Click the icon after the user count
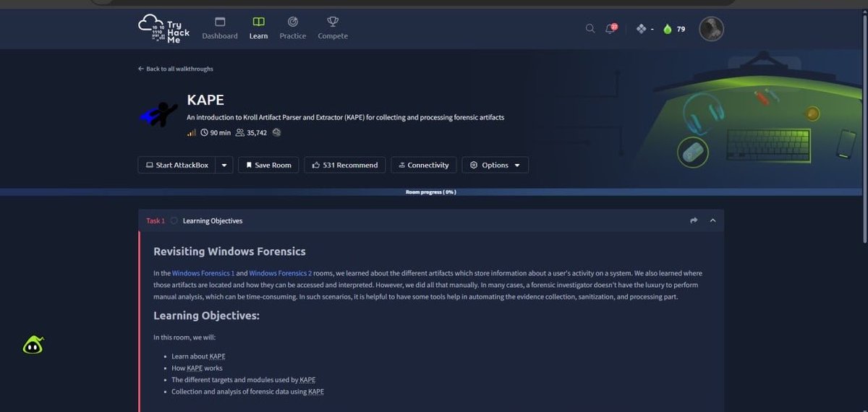The height and width of the screenshot is (412, 868). (276, 133)
